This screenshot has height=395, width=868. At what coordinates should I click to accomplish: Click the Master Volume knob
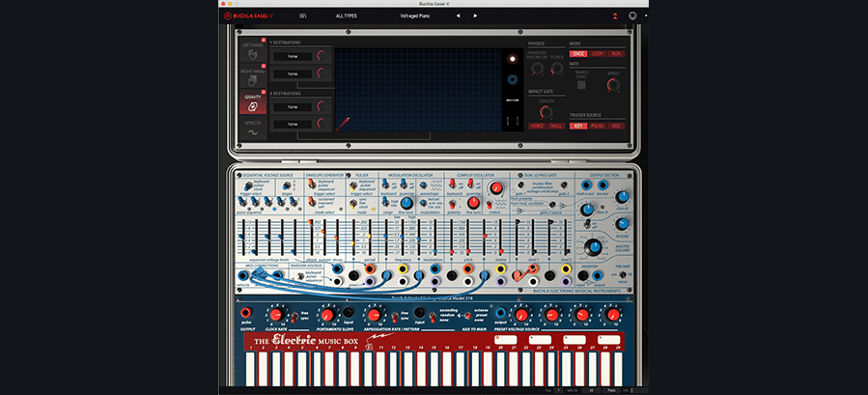[x=595, y=247]
